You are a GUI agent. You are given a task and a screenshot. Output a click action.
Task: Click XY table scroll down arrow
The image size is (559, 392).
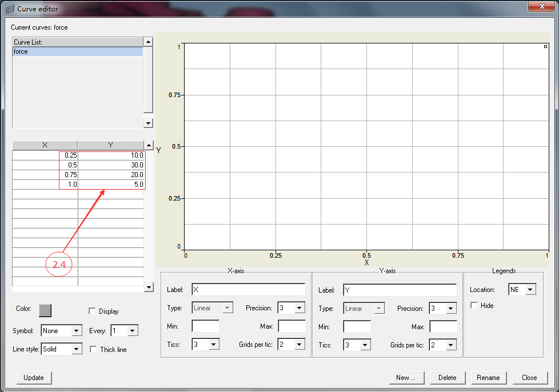point(149,287)
